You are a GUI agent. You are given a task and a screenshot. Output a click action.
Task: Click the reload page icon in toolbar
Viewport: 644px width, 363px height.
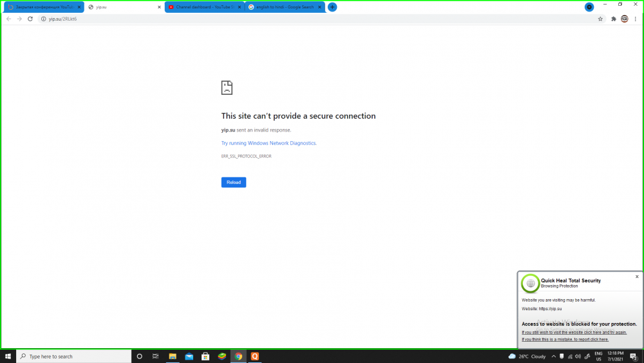pyautogui.click(x=30, y=19)
